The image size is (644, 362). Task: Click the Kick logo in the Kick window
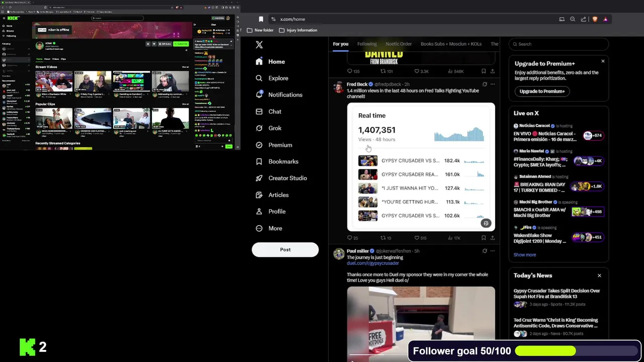[x=14, y=18]
